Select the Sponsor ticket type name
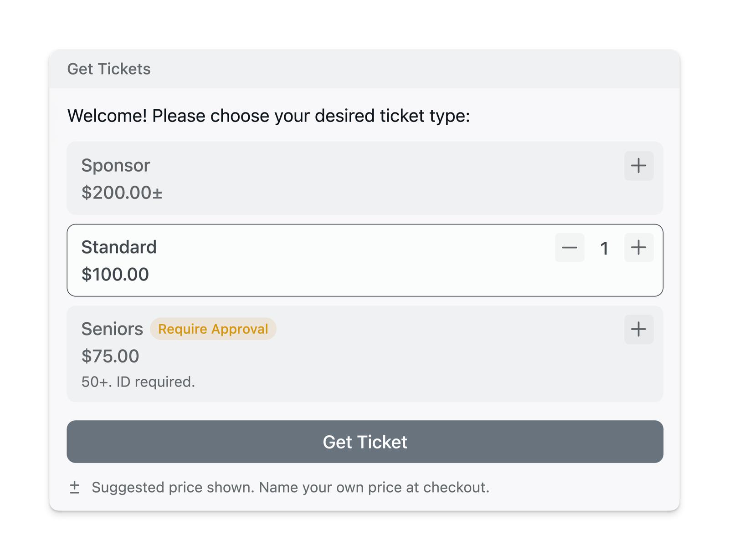This screenshot has width=729, height=560. click(116, 165)
